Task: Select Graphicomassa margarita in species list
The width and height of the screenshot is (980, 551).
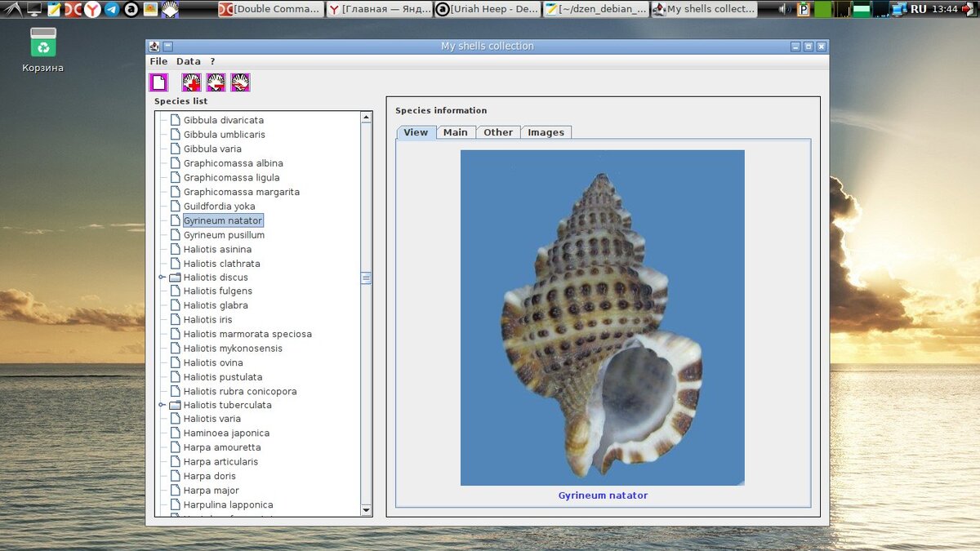Action: 242,192
